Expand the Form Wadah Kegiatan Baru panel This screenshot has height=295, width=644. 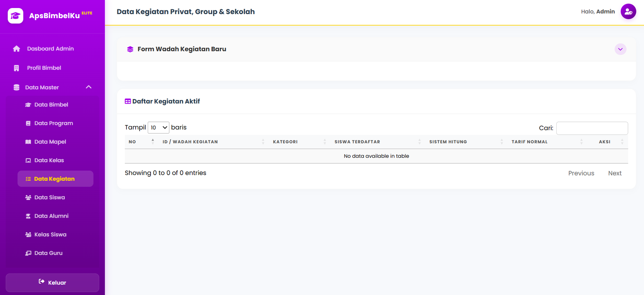click(x=620, y=49)
